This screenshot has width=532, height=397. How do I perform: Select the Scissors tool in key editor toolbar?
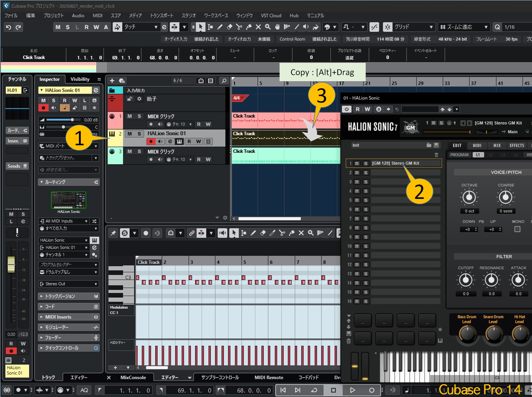point(282,233)
